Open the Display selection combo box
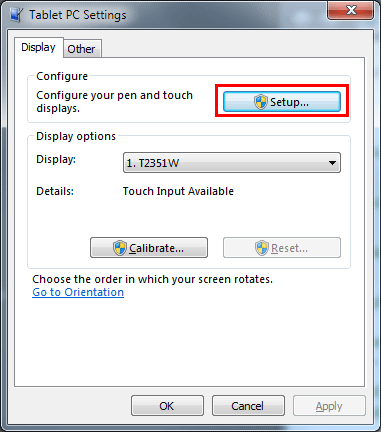Image resolution: width=381 pixels, height=432 pixels. (232, 163)
